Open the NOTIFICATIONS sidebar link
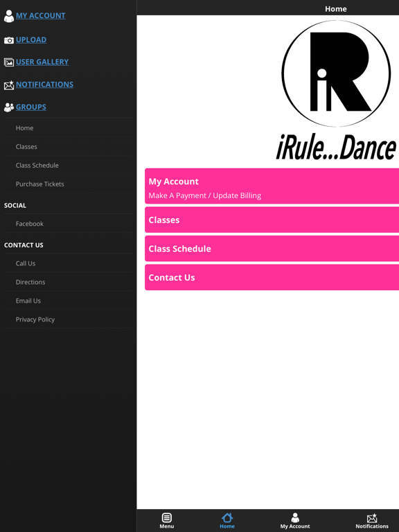Image resolution: width=399 pixels, height=532 pixels. coord(44,84)
